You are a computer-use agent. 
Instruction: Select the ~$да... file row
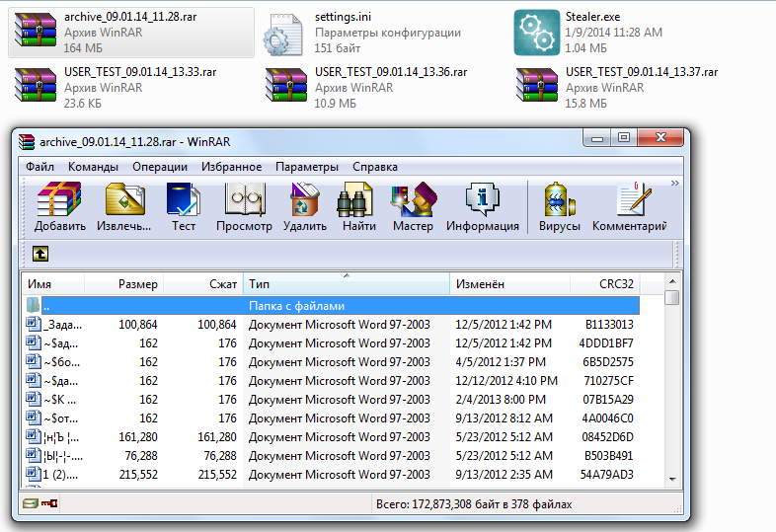pos(331,381)
